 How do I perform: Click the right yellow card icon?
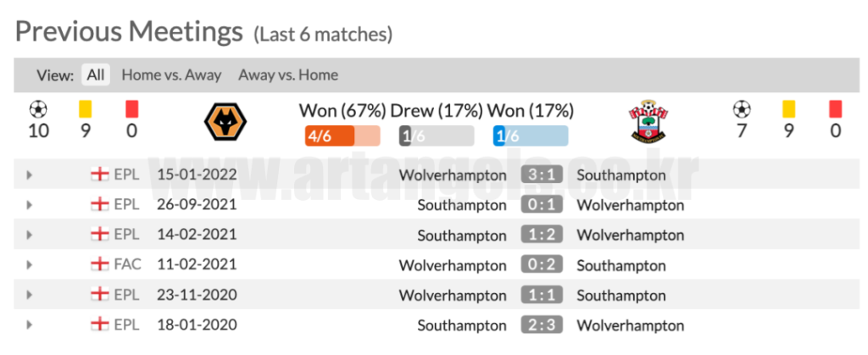(x=789, y=109)
